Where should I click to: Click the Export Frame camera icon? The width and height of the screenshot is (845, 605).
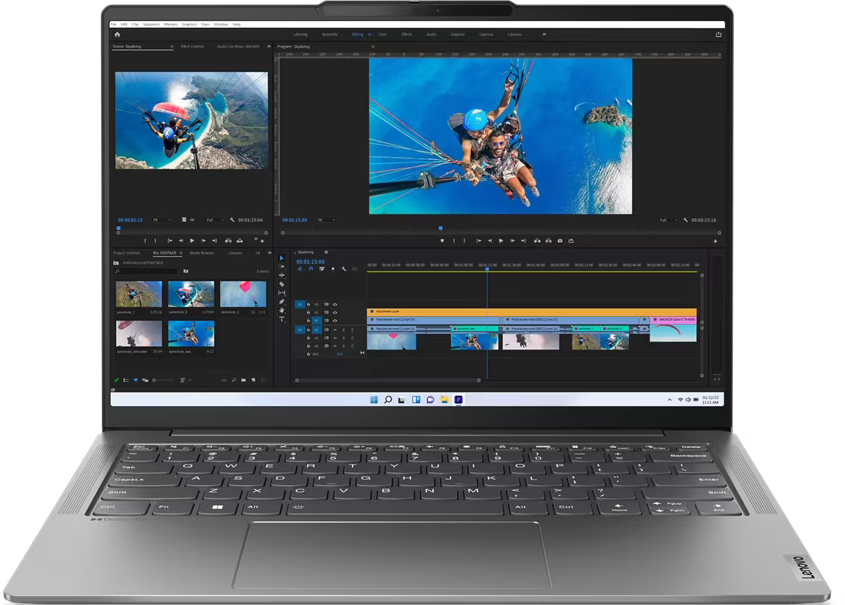click(x=559, y=241)
